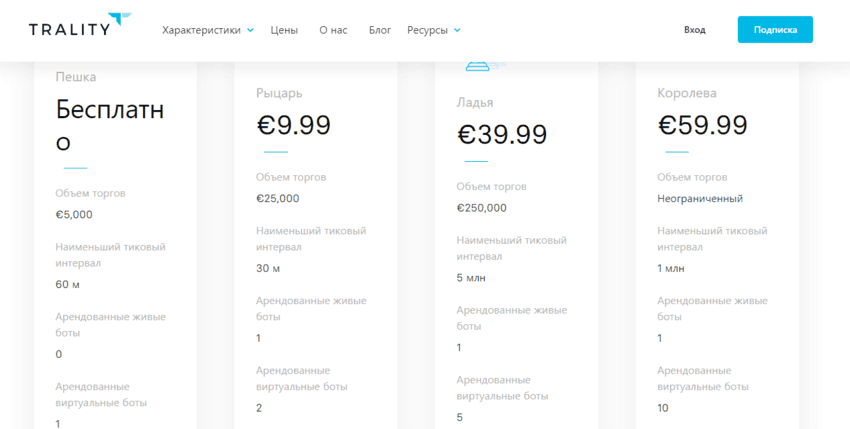Click the Королева plan title
This screenshot has width=850, height=429.
tap(687, 93)
